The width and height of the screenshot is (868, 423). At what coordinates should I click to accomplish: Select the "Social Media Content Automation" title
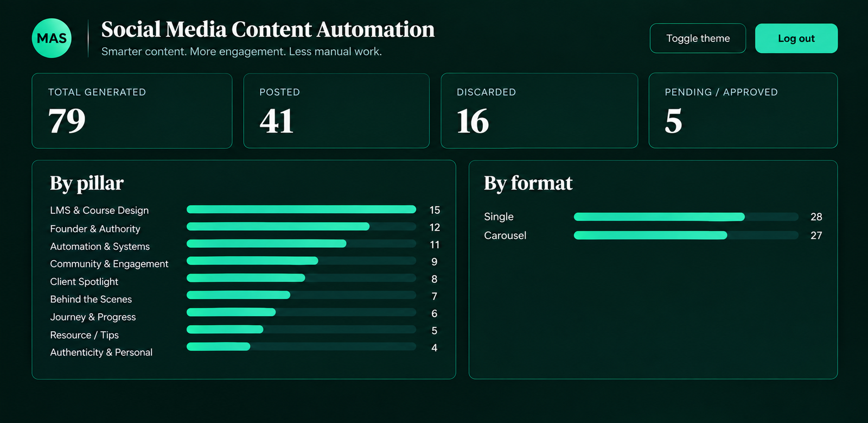268,29
